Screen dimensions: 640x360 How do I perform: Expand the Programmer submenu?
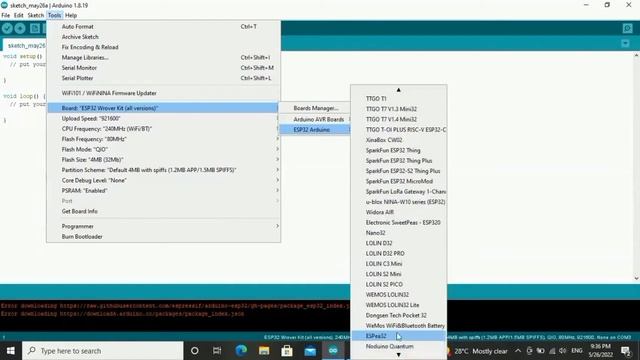click(x=163, y=226)
